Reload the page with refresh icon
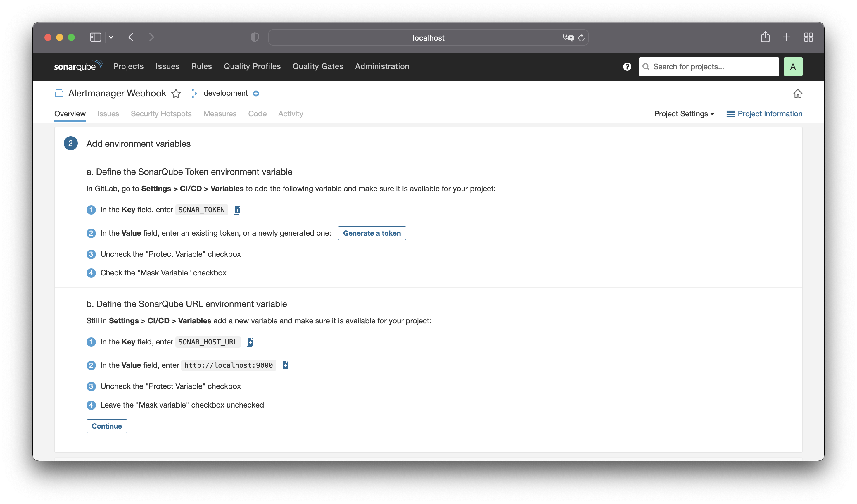Image resolution: width=857 pixels, height=504 pixels. (581, 38)
